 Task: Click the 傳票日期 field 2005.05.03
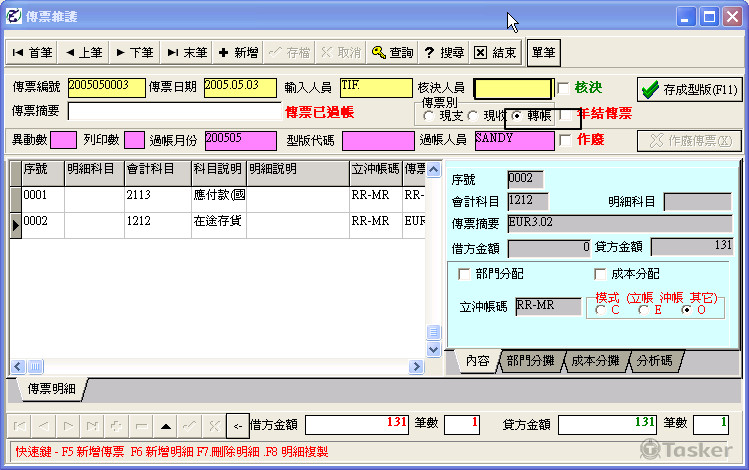click(240, 88)
